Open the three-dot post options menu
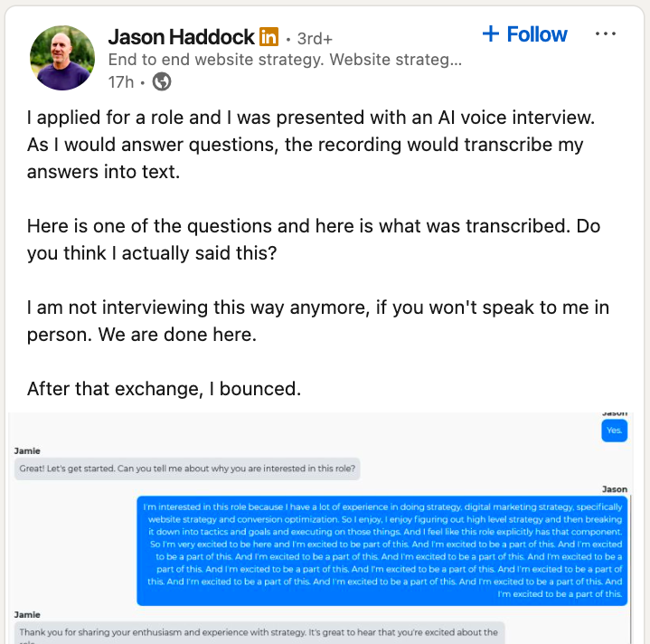The width and height of the screenshot is (650, 644). tap(605, 33)
